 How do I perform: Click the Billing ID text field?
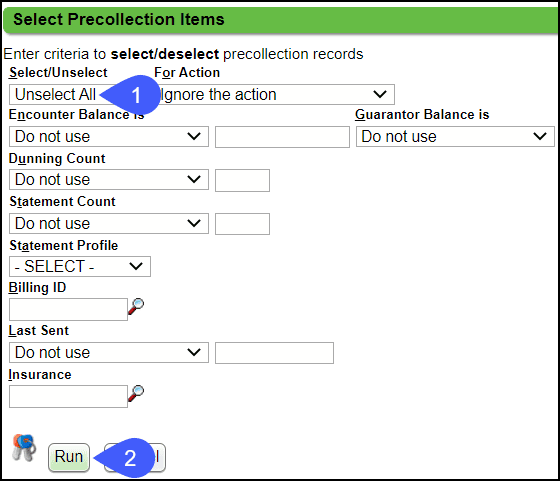[x=68, y=309]
